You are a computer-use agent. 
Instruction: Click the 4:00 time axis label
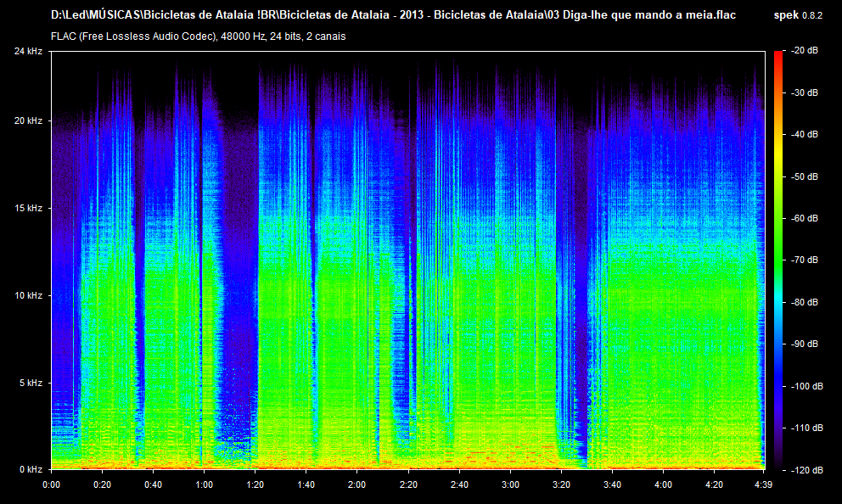click(x=663, y=484)
